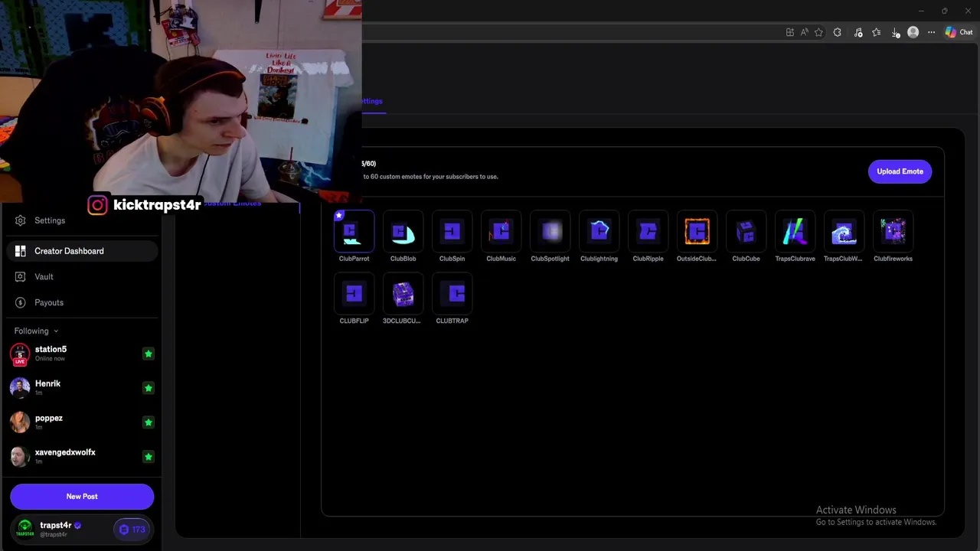Screen dimensions: 980x551
Task: Select the TrapsClubrave emote
Action: (795, 232)
